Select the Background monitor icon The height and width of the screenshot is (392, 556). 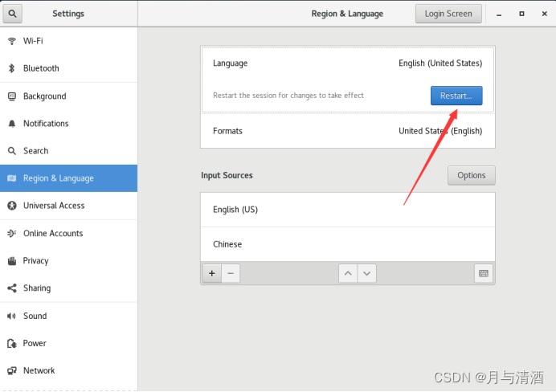(12, 96)
